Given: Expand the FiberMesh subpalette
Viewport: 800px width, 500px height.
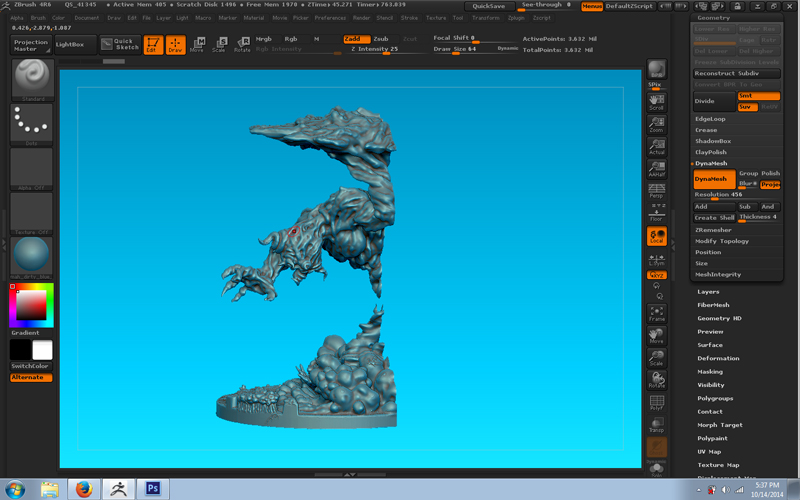Looking at the screenshot, I should [713, 305].
